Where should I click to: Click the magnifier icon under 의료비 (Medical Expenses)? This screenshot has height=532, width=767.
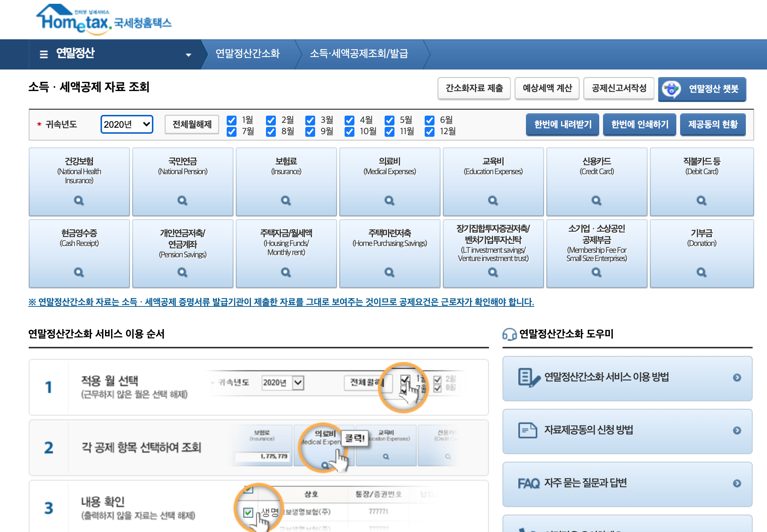click(x=389, y=200)
